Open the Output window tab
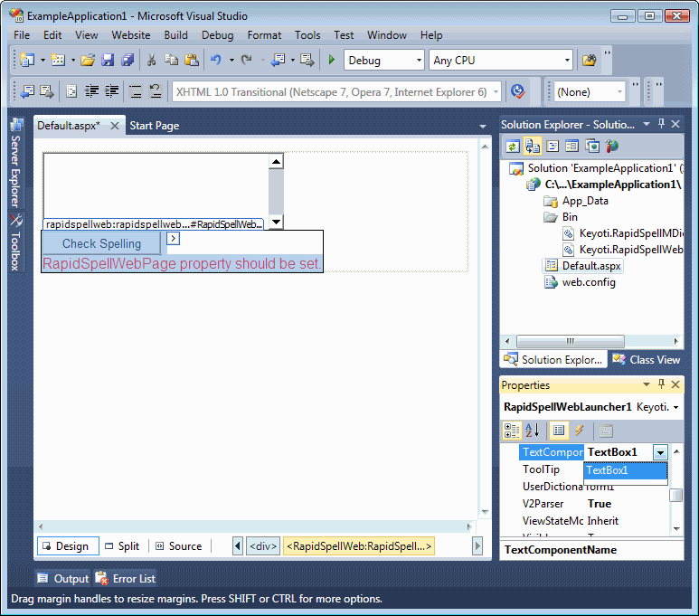This screenshot has height=616, width=699. (x=62, y=579)
